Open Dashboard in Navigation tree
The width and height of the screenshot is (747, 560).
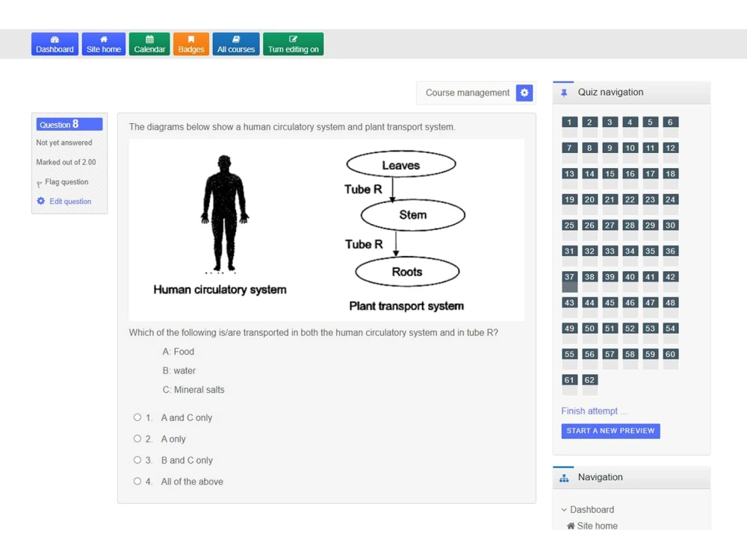(x=592, y=509)
